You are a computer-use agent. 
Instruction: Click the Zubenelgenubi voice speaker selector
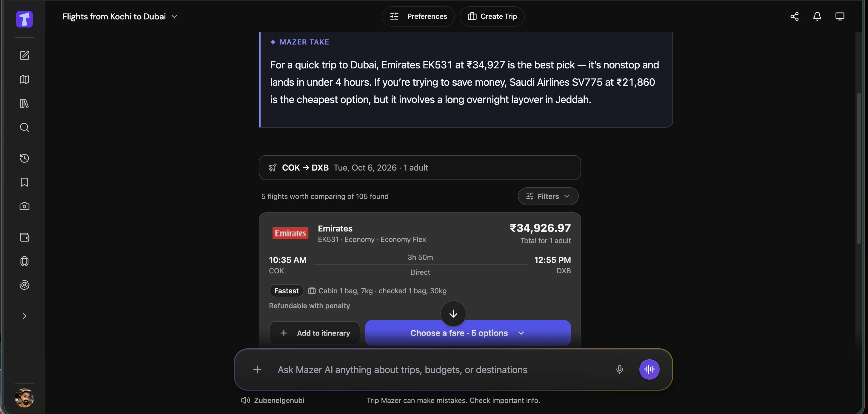click(x=272, y=400)
